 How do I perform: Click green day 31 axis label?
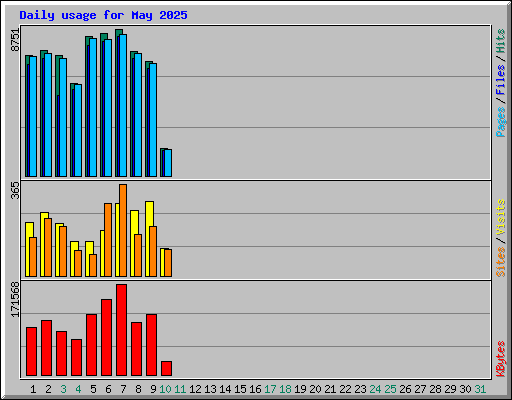point(480,389)
